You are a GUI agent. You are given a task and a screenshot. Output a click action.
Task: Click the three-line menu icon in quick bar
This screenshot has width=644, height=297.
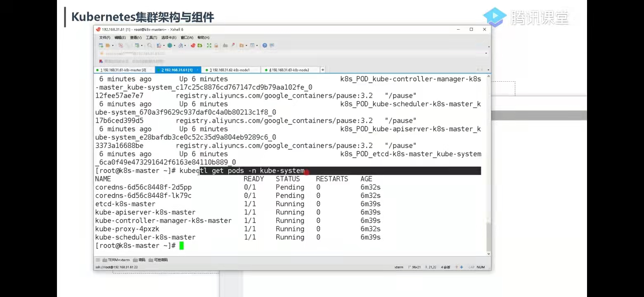(x=98, y=260)
